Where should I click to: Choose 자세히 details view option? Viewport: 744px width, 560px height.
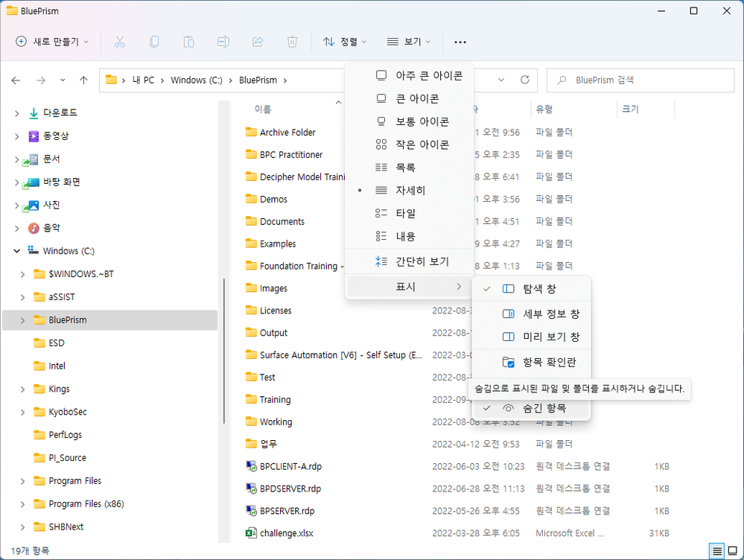pos(409,191)
